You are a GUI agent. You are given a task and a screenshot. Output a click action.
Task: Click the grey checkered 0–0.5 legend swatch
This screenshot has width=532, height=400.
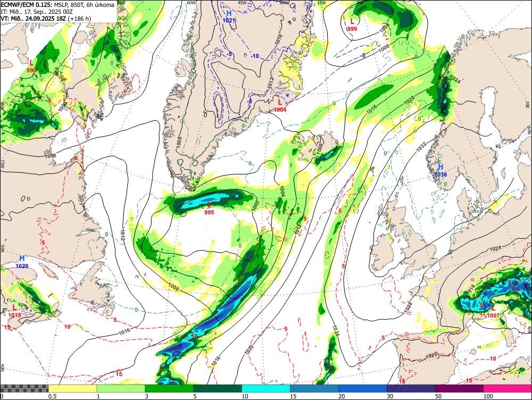click(24, 388)
